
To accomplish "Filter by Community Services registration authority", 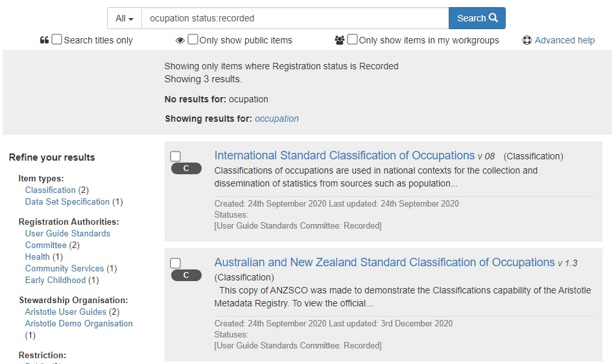I will pos(64,268).
